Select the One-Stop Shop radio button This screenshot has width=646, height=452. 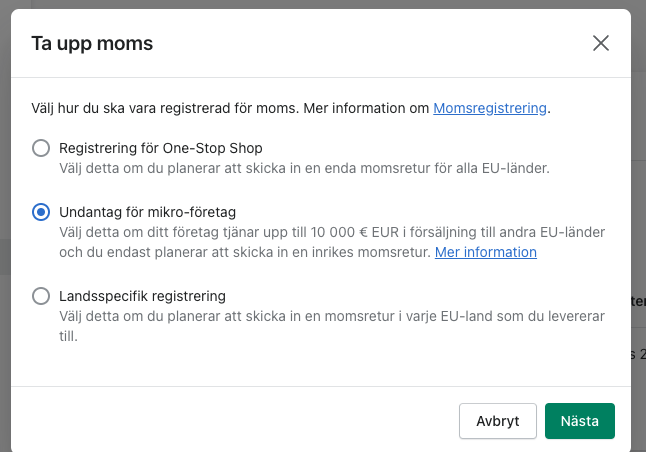click(41, 148)
